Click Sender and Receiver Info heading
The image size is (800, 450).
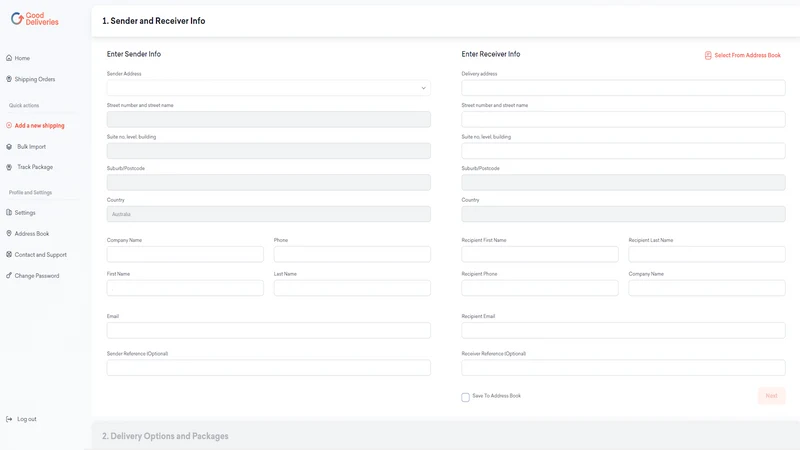(154, 21)
